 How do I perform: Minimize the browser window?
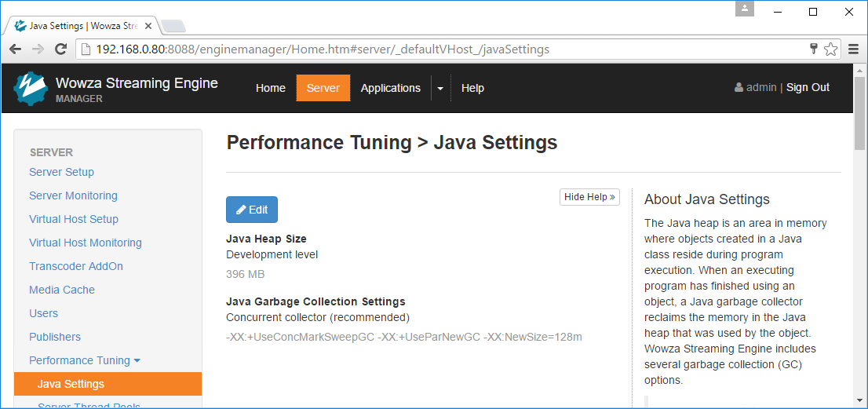778,12
